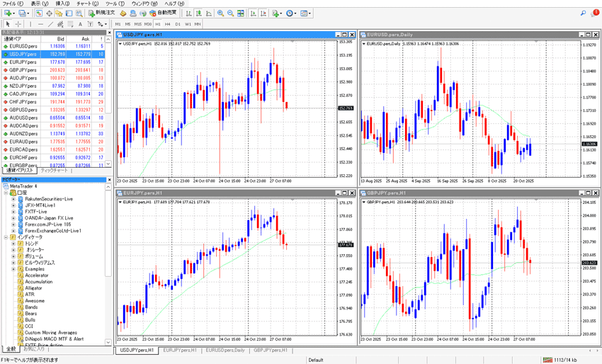This screenshot has height=364, width=602.
Task: Toggle chart auto scroll
Action: click(253, 13)
